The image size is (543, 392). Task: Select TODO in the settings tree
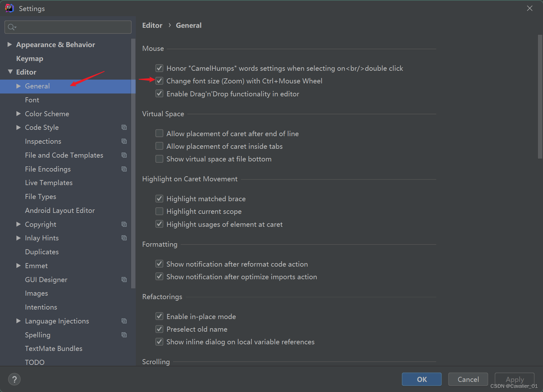coord(35,362)
